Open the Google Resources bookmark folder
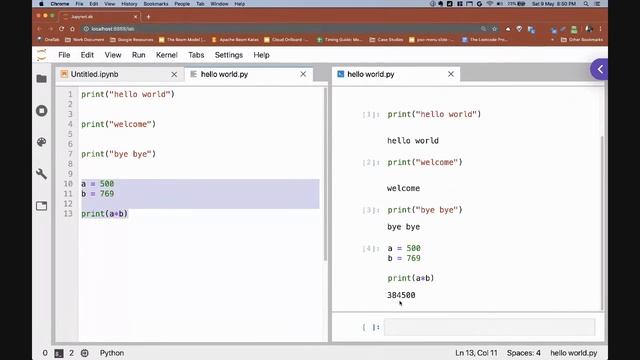 point(132,40)
